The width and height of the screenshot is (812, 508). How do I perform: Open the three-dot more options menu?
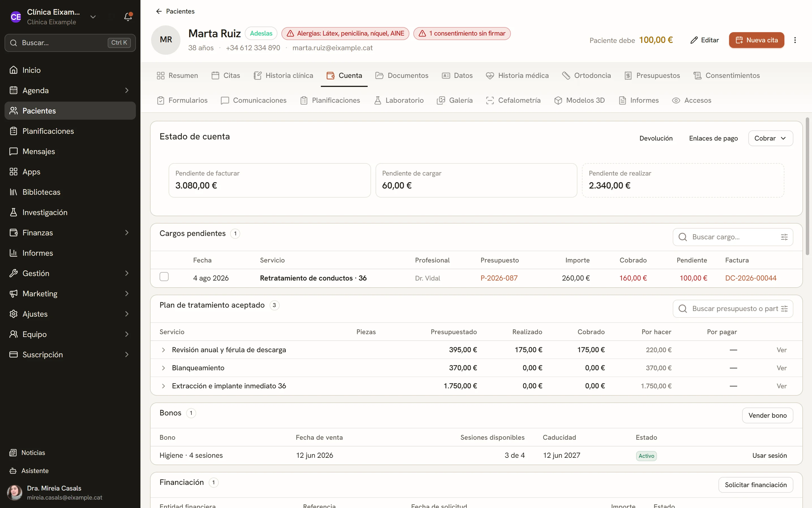point(795,40)
